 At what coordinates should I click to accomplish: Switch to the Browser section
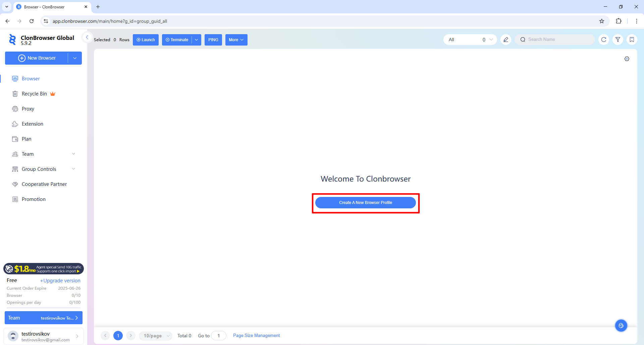coord(30,78)
